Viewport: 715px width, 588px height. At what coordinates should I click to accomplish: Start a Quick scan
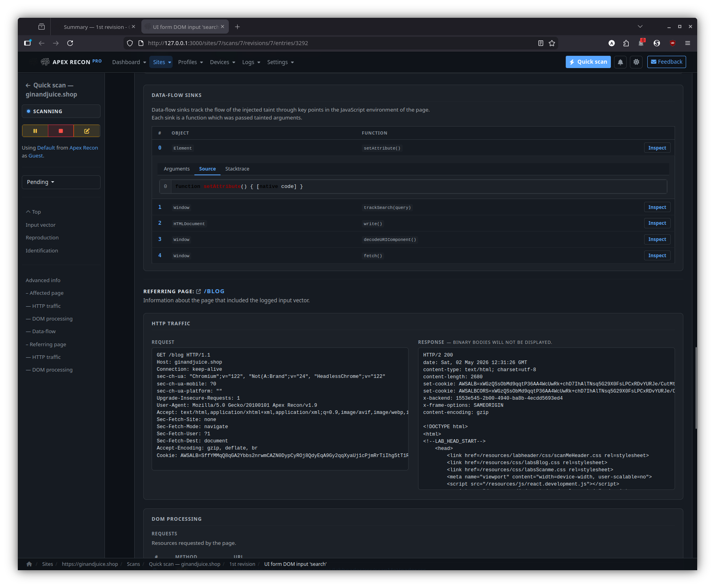click(x=588, y=62)
